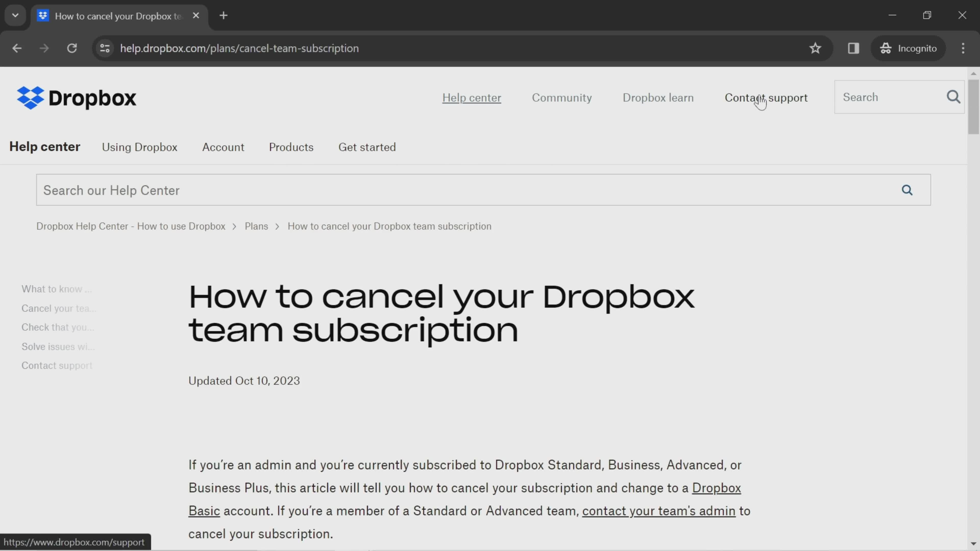The width and height of the screenshot is (980, 551).
Task: Minimize the browser window
Action: click(x=892, y=15)
